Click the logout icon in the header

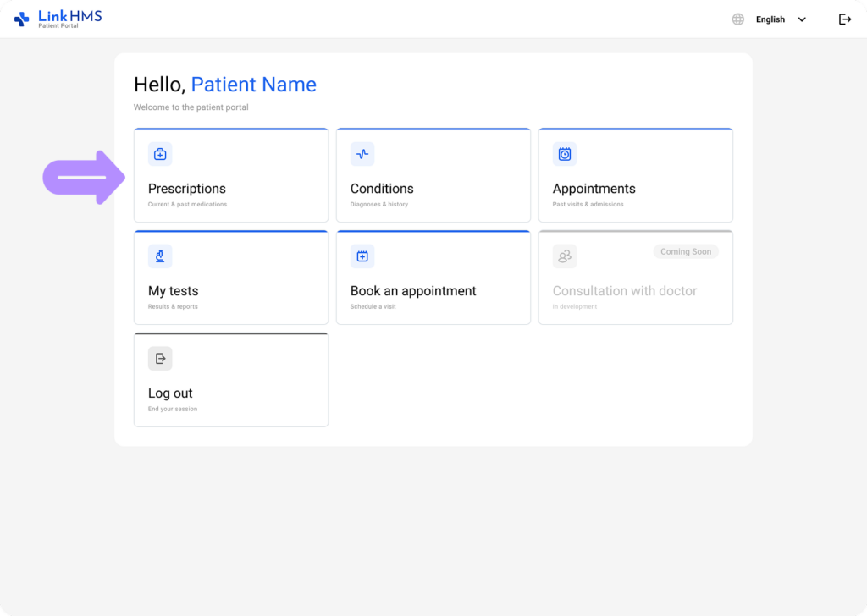pyautogui.click(x=845, y=19)
